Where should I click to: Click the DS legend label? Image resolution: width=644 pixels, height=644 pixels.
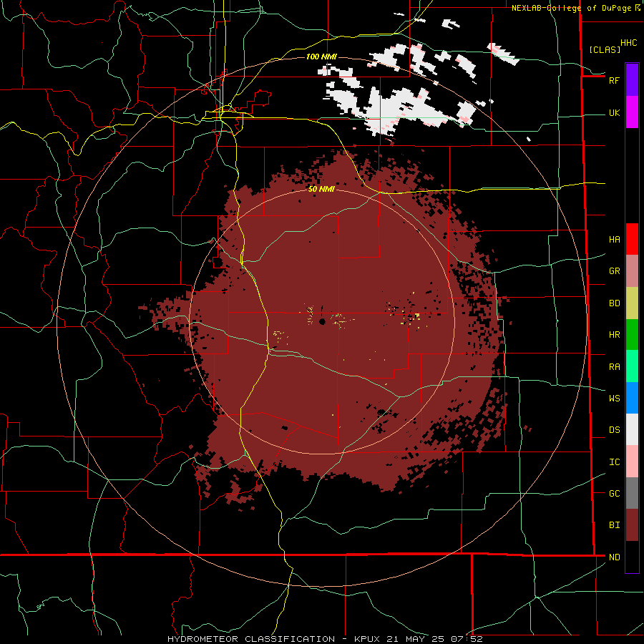614,430
